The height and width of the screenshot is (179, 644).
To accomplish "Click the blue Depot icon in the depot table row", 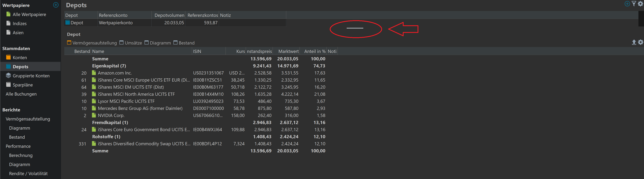I will pyautogui.click(x=67, y=23).
